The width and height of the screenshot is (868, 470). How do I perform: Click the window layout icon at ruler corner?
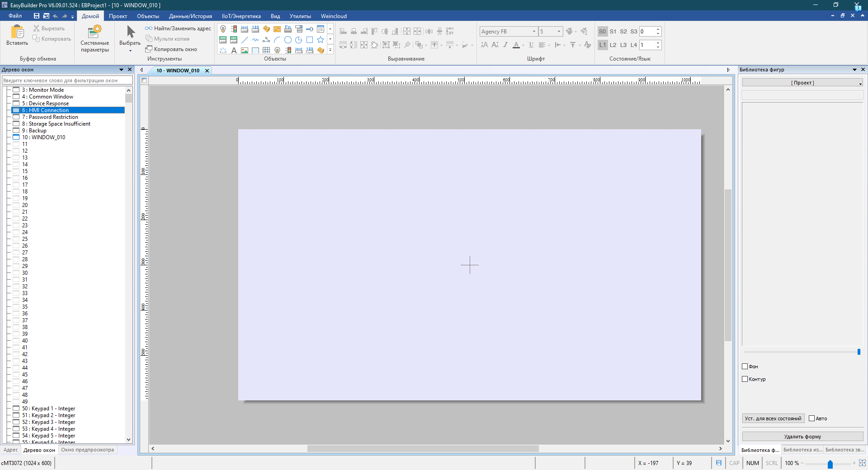144,80
